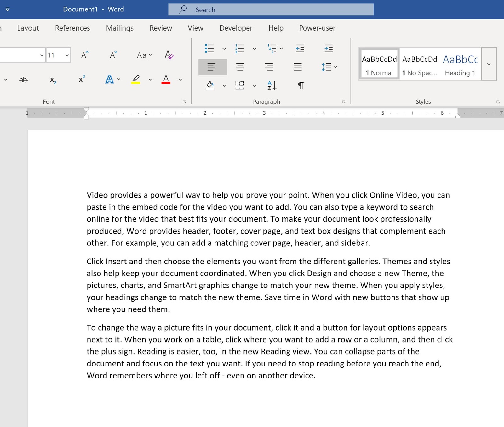Open the Paragraph dialog launcher
Image resolution: width=504 pixels, height=427 pixels.
(x=343, y=101)
